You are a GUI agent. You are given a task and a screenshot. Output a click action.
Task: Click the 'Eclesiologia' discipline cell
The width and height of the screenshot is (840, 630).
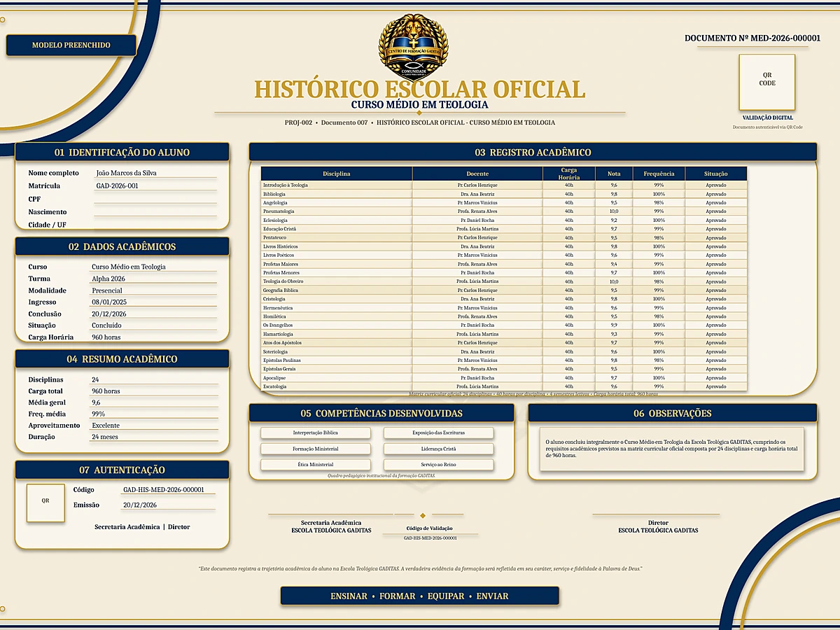click(x=337, y=220)
